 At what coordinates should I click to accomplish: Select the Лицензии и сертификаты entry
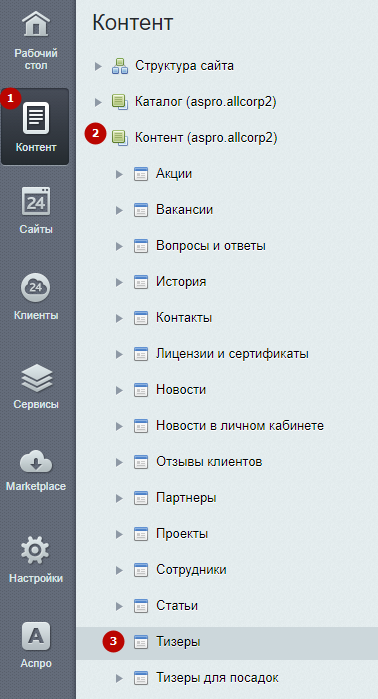232,354
